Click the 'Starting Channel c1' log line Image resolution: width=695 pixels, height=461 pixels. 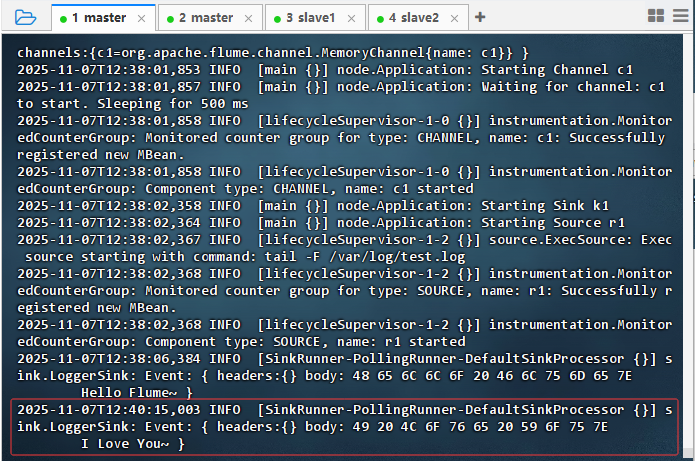pyautogui.click(x=325, y=70)
